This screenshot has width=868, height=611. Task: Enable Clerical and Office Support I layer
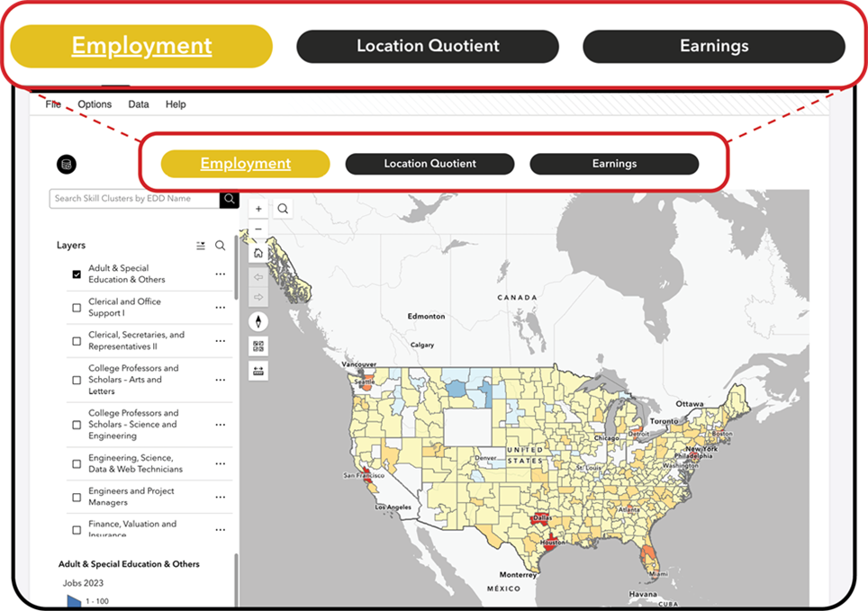(77, 308)
